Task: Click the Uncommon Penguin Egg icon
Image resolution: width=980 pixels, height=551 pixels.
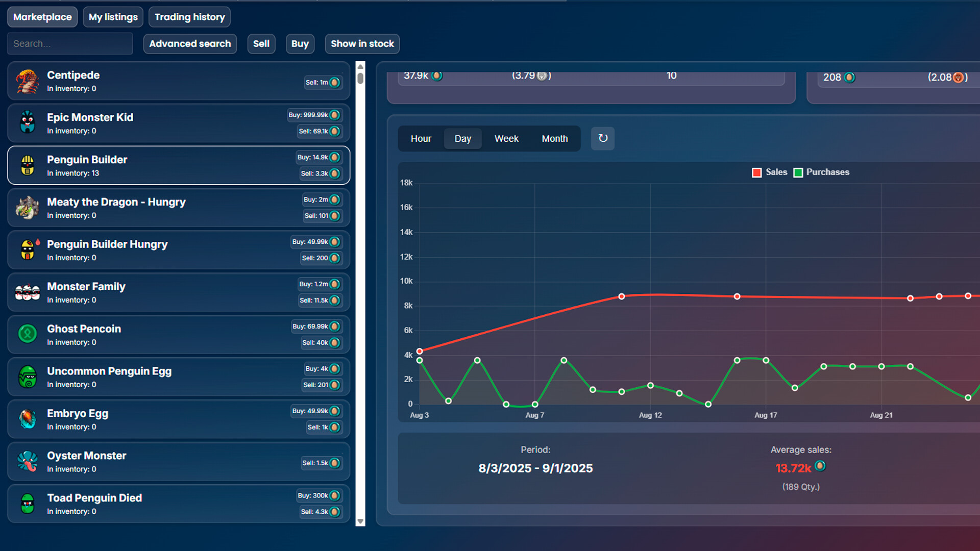Action: click(x=27, y=377)
